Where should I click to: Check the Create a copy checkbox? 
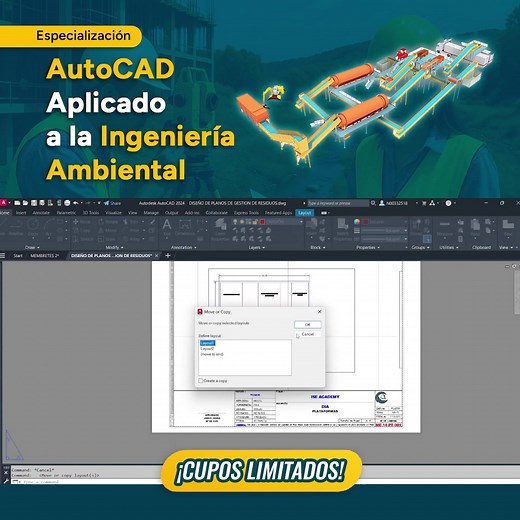point(201,380)
